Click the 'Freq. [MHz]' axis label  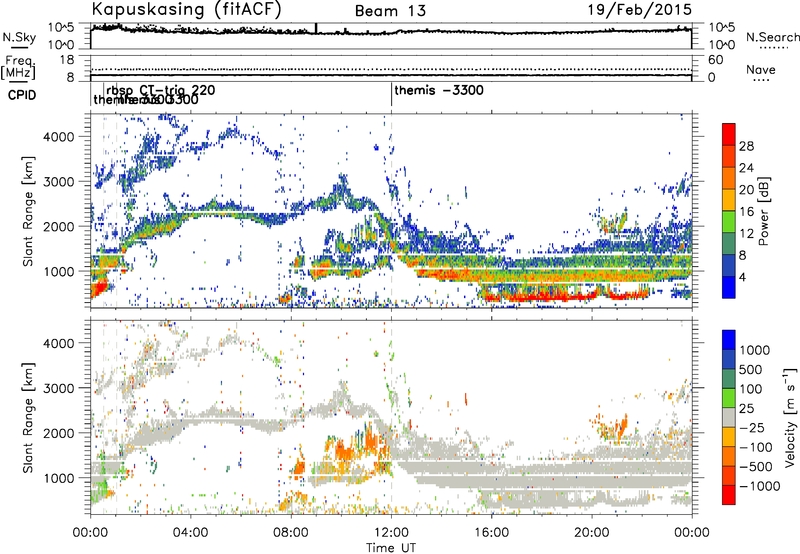[18, 67]
